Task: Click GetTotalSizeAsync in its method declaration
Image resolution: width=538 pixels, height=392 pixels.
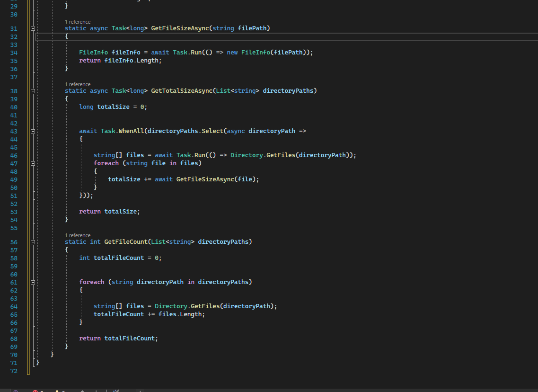Action: tap(182, 90)
